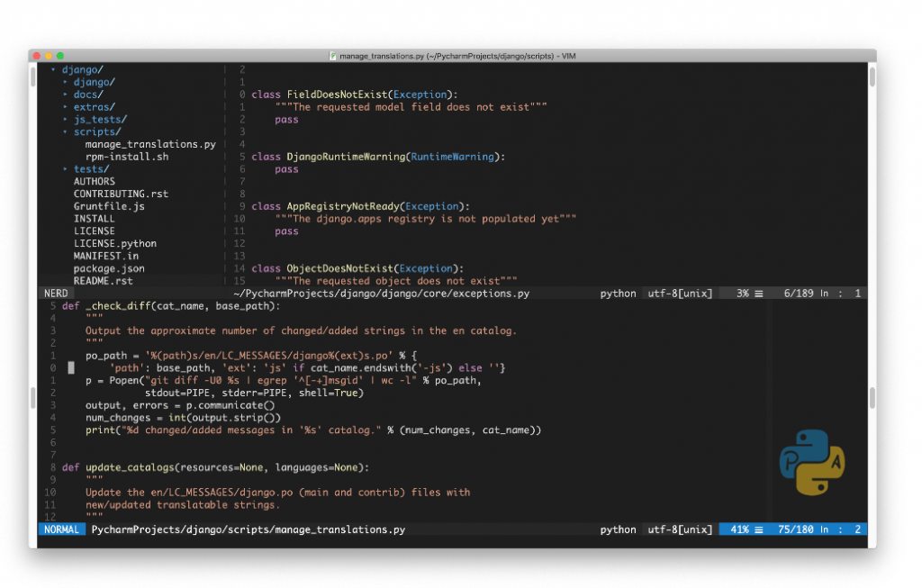Collapse the root django/ folder arrow
The image size is (922, 588).
[x=53, y=69]
